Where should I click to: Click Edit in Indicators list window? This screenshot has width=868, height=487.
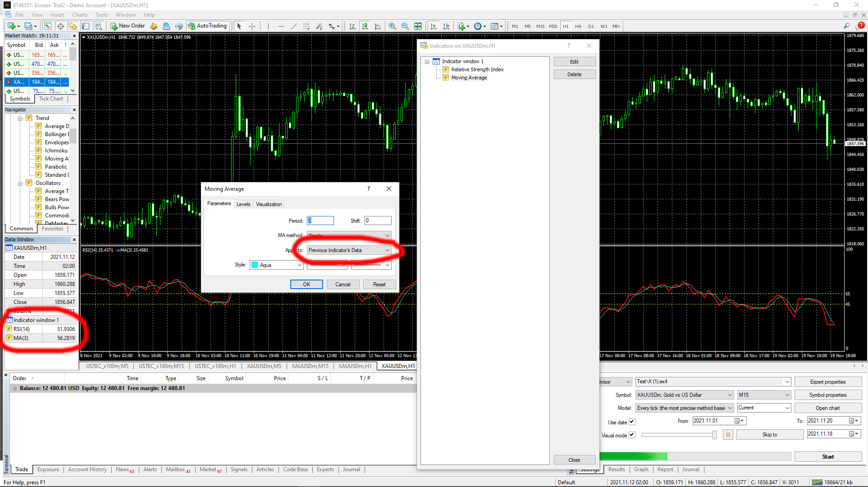pos(574,62)
